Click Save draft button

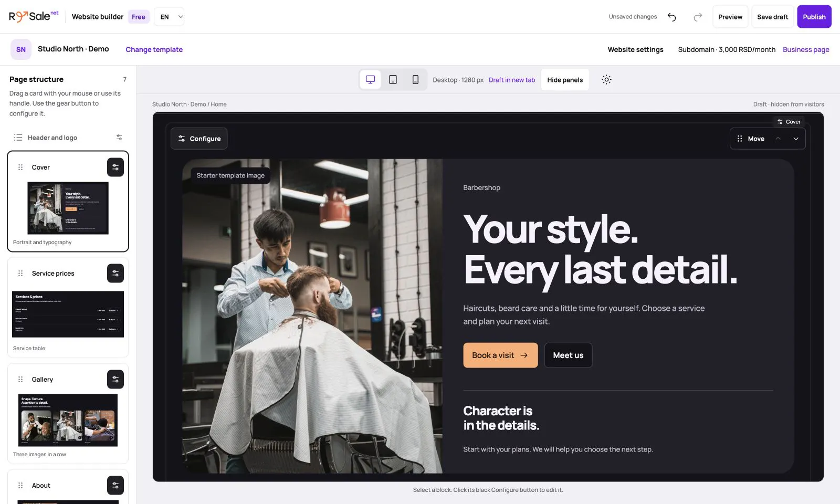click(x=772, y=17)
